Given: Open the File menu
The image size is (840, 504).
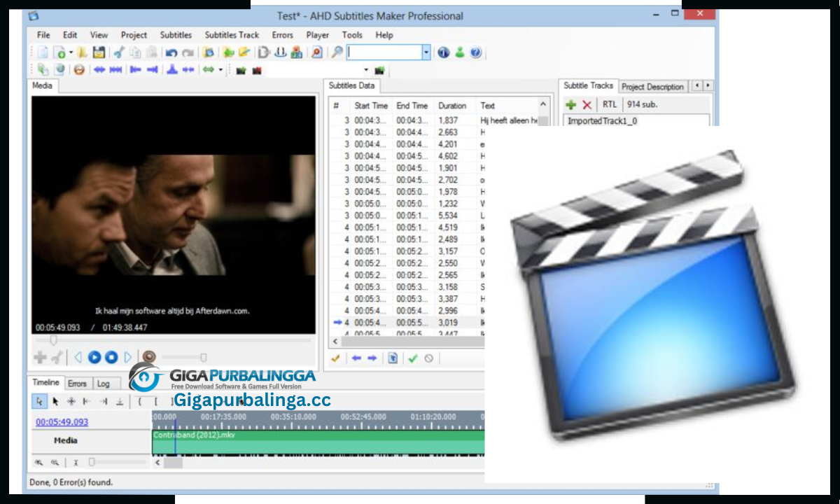Looking at the screenshot, I should [43, 35].
